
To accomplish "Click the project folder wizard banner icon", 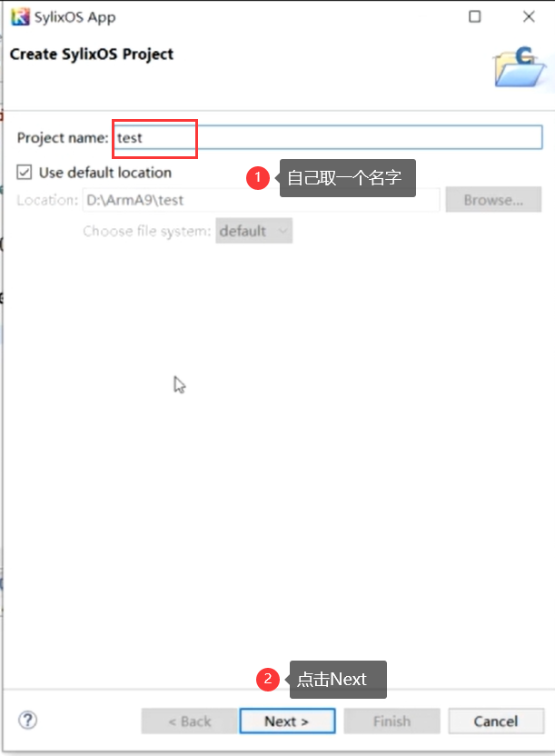I will click(520, 67).
